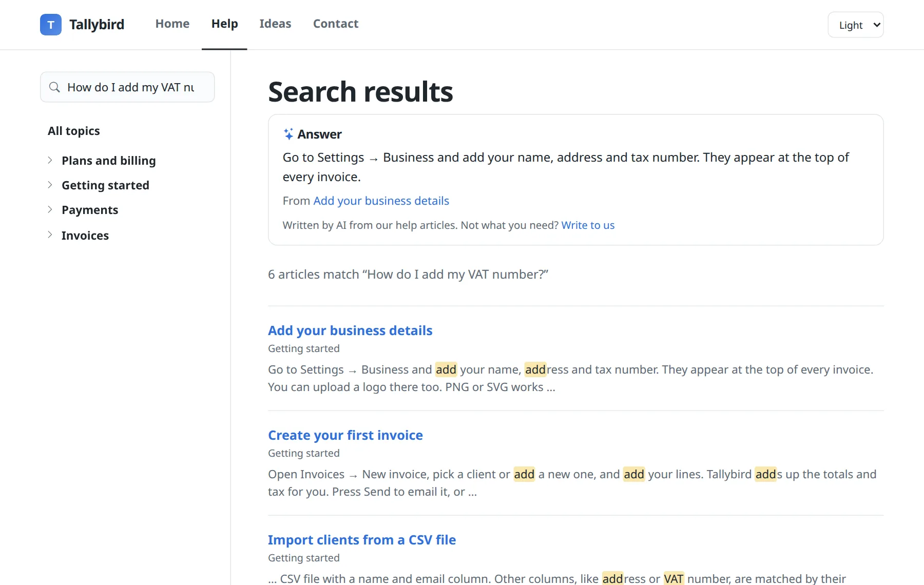Click the 'Getting started' label under Create your first invoice
The height and width of the screenshot is (585, 924).
click(x=304, y=453)
